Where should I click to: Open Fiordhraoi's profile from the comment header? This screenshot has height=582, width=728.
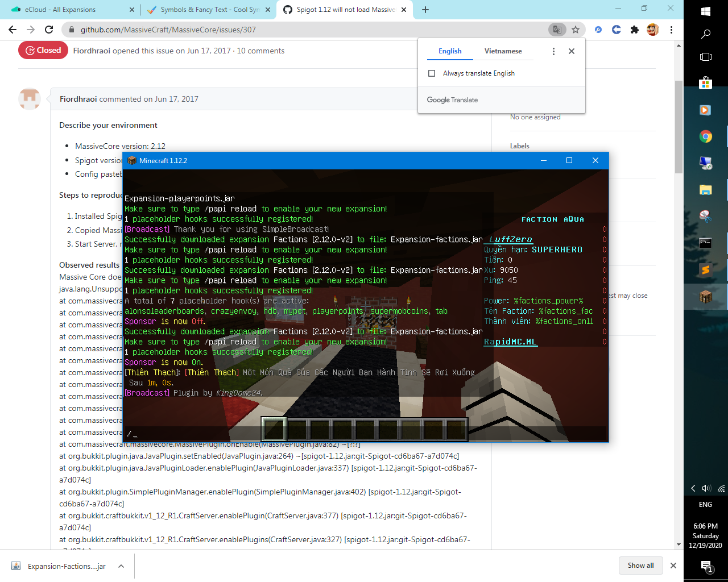pos(78,99)
